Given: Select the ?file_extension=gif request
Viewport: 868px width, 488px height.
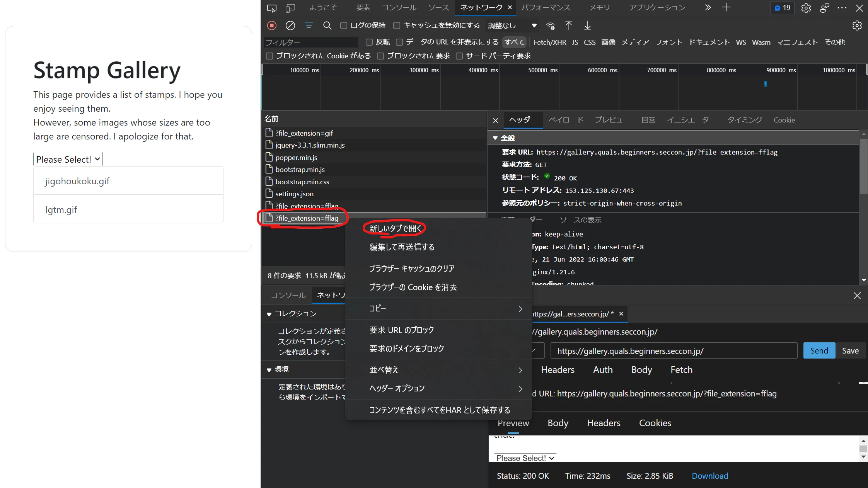Looking at the screenshot, I should coord(373,133).
